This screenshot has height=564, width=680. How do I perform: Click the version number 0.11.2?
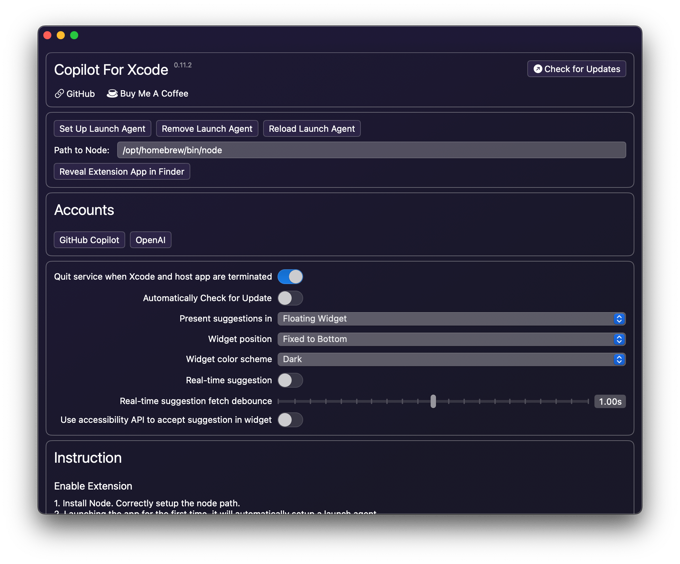tap(183, 65)
